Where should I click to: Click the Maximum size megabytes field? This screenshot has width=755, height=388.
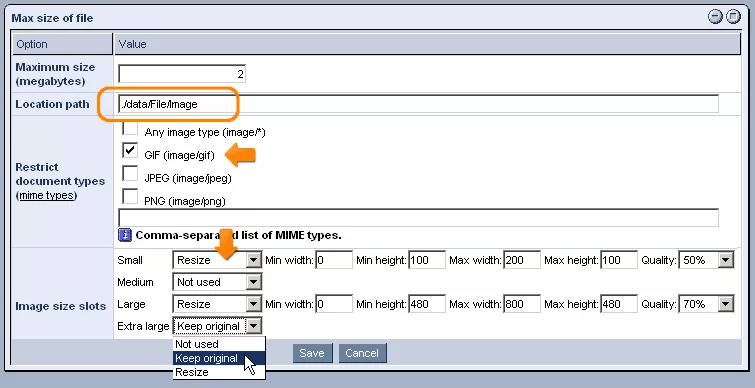(x=182, y=74)
